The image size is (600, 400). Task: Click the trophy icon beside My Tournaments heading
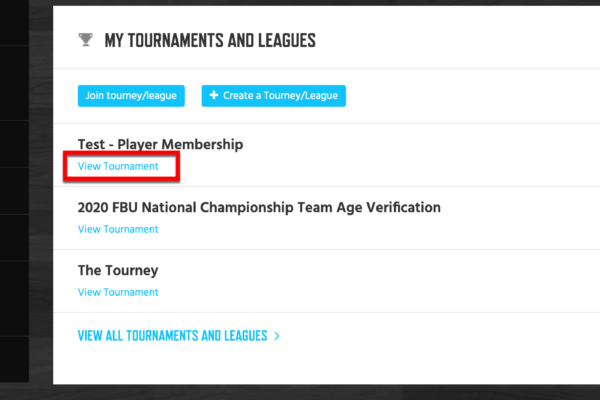click(x=85, y=40)
